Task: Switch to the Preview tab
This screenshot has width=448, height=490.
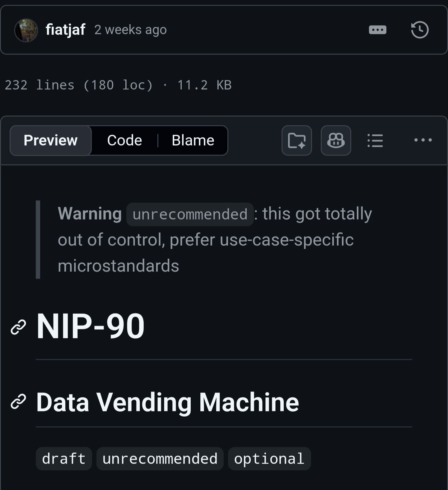Action: (51, 141)
